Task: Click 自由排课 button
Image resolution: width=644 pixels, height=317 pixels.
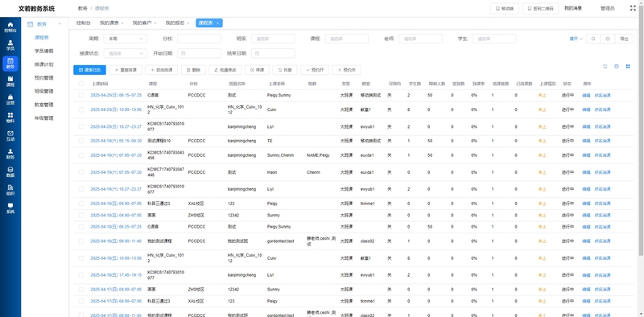Action: (x=162, y=70)
